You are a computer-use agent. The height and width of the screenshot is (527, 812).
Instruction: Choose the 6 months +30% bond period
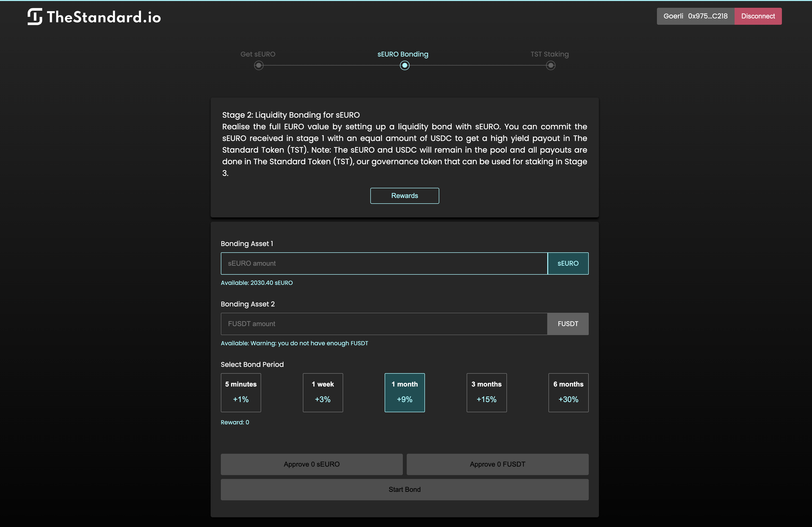click(568, 393)
